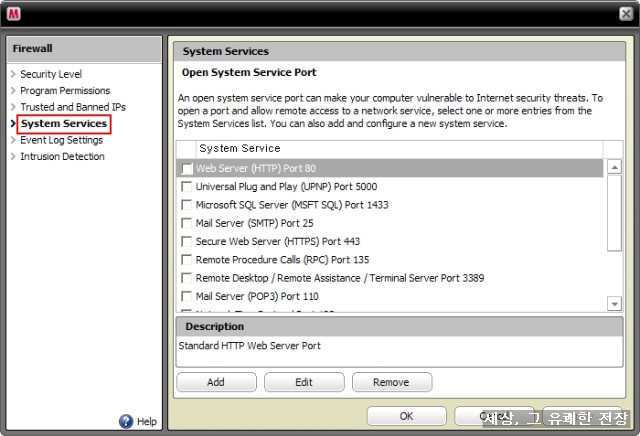Check Universal Plug and Play Port 5000
The height and width of the screenshot is (436, 640).
click(187, 187)
